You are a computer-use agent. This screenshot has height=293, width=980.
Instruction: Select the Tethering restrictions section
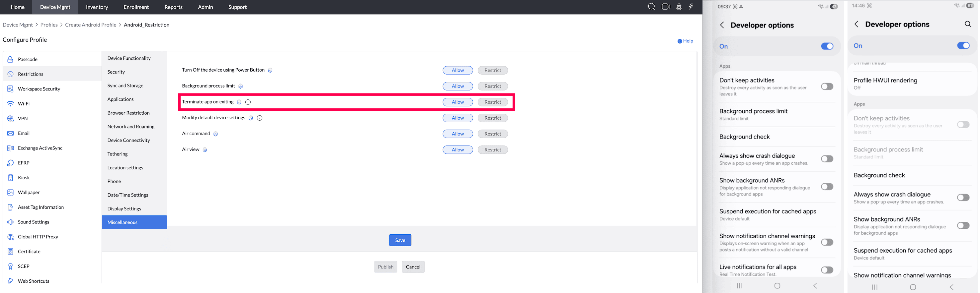tap(134, 154)
